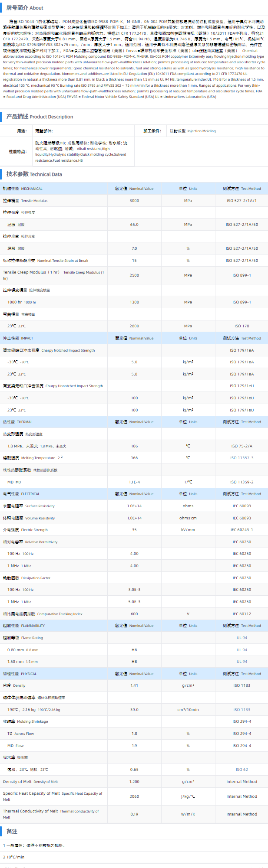Viewport: 268px width, 868px height.
Task: Select the 物理性能 PHYSICAL table header
Action: [20, 674]
